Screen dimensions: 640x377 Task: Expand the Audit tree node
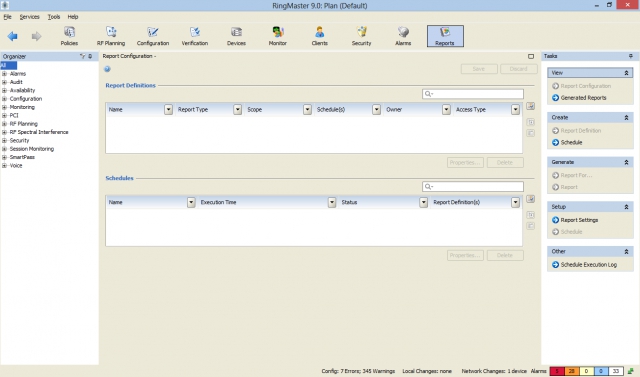pos(4,82)
